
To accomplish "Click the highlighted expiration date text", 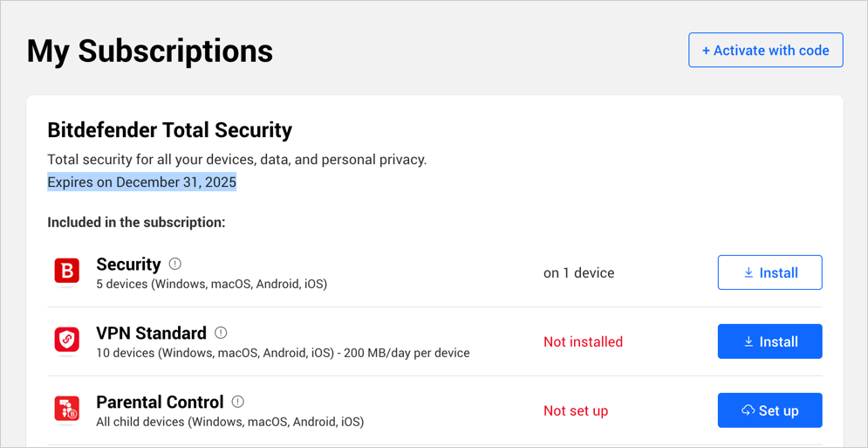I will [x=141, y=182].
